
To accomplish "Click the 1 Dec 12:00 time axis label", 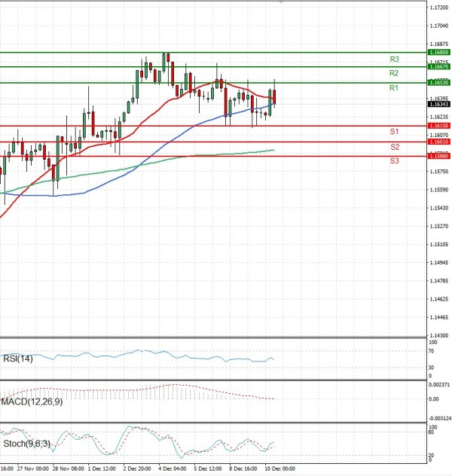I will [x=101, y=468].
